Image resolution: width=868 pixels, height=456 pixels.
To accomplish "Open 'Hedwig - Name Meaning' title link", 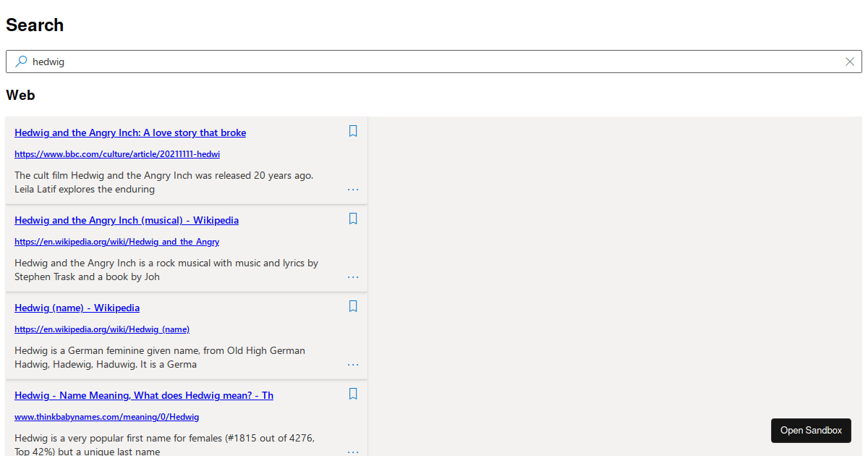I will [x=144, y=395].
